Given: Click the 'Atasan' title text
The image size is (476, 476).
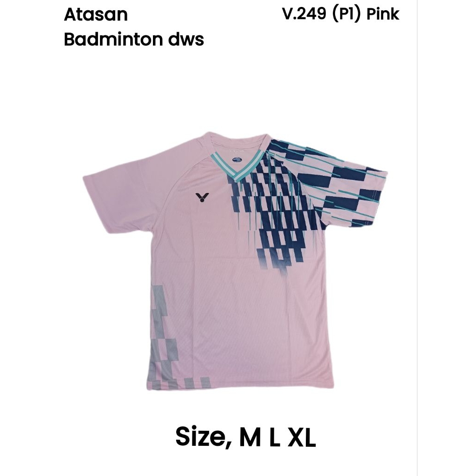Looking at the screenshot, I should 96,15.
